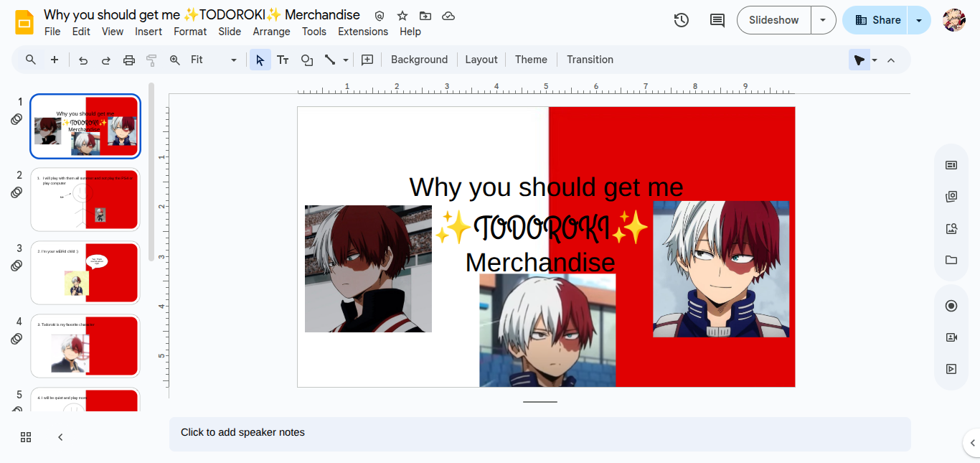The width and height of the screenshot is (980, 463).
Task: Open version history clock icon
Action: [x=682, y=20]
